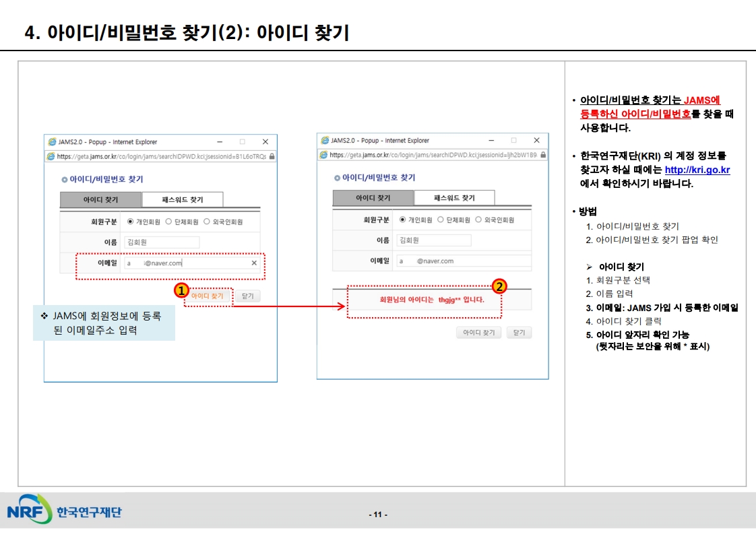The image size is (756, 534).
Task: Select 개인회원 radio in right popup
Action: click(402, 220)
